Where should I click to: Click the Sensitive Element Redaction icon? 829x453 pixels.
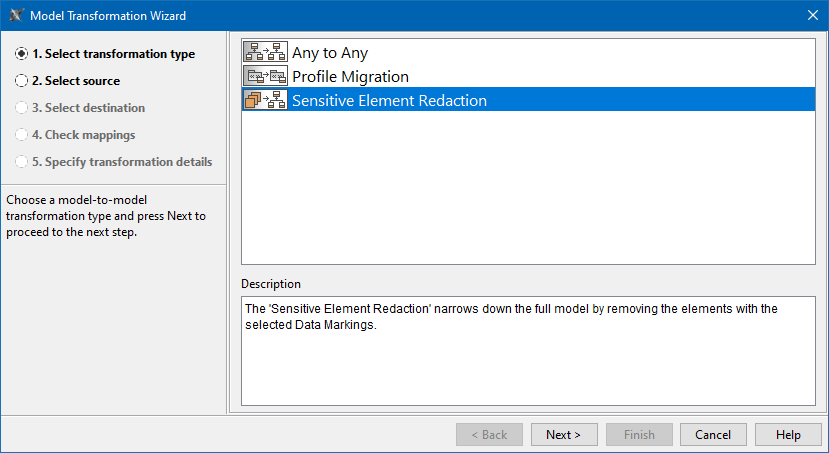tap(265, 100)
